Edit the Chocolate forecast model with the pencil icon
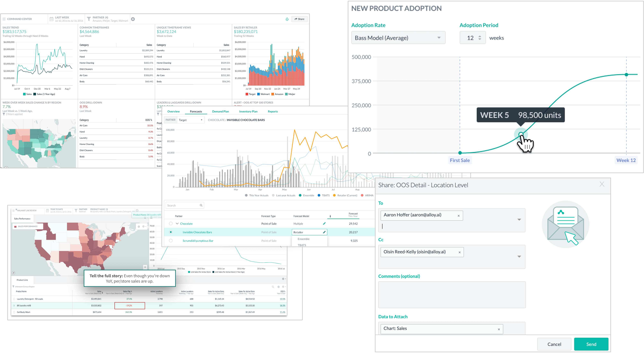The width and height of the screenshot is (644, 353). (x=324, y=224)
